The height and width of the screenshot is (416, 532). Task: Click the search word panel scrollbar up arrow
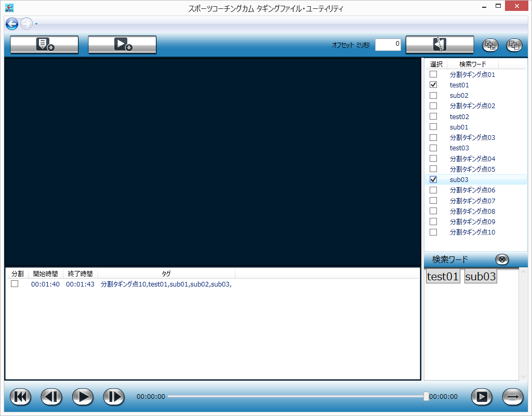point(523,271)
